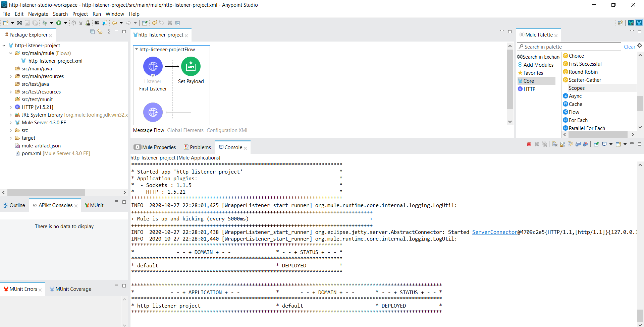Pin the Console view

click(x=596, y=144)
